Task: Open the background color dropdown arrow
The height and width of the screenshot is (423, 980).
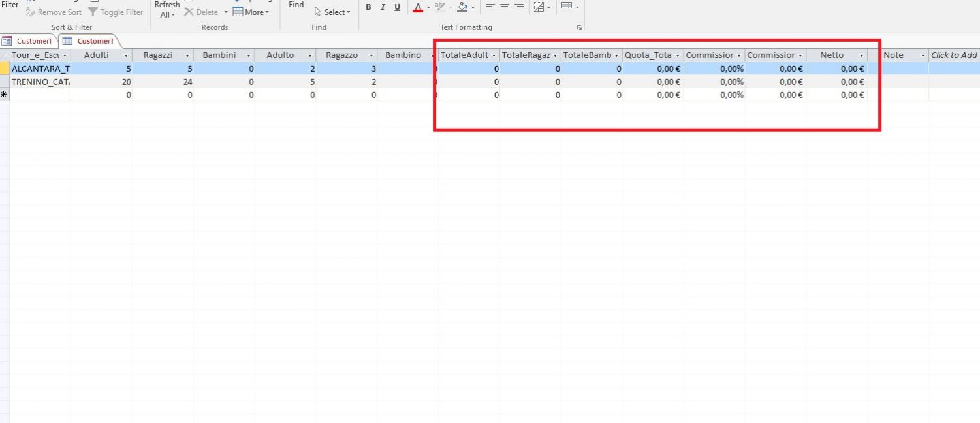Action: [473, 8]
